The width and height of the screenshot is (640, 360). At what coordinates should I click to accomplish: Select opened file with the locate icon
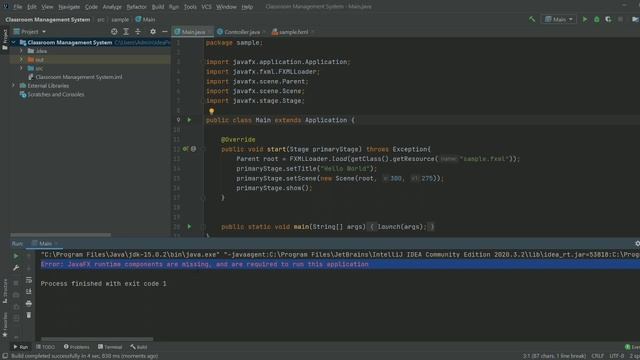tap(114, 31)
